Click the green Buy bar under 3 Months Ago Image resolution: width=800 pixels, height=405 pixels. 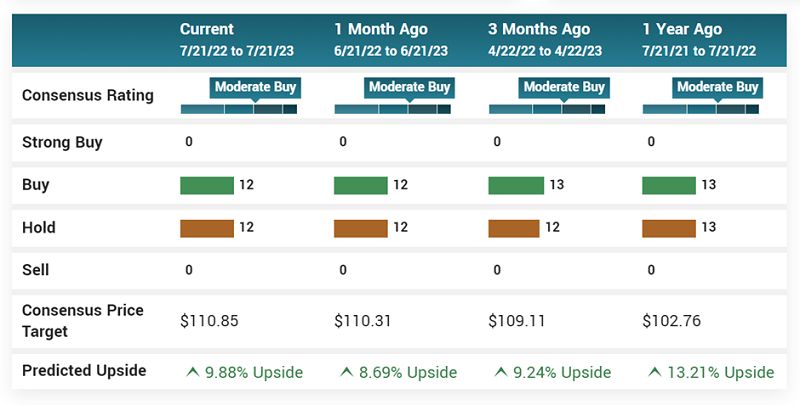pos(514,185)
